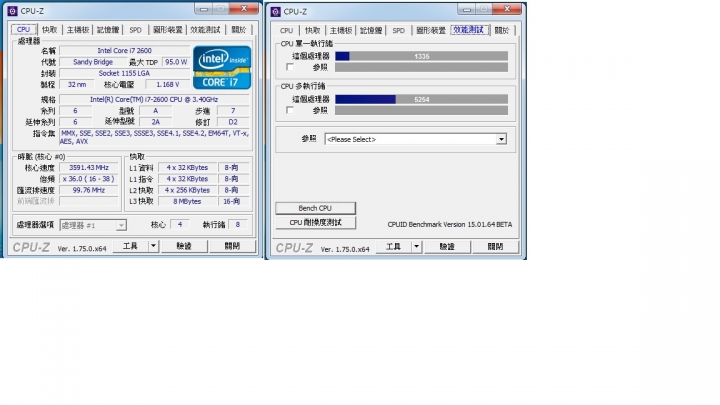Open the SPD tab in left window

(135, 30)
